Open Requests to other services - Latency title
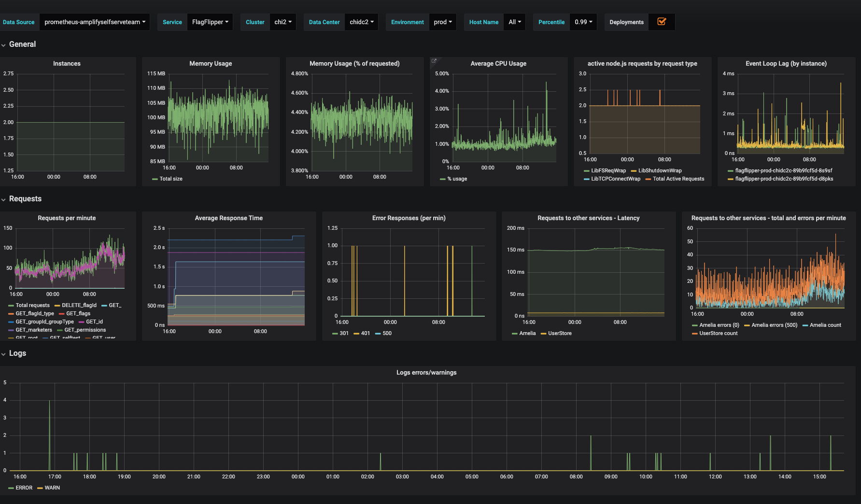 pos(589,218)
